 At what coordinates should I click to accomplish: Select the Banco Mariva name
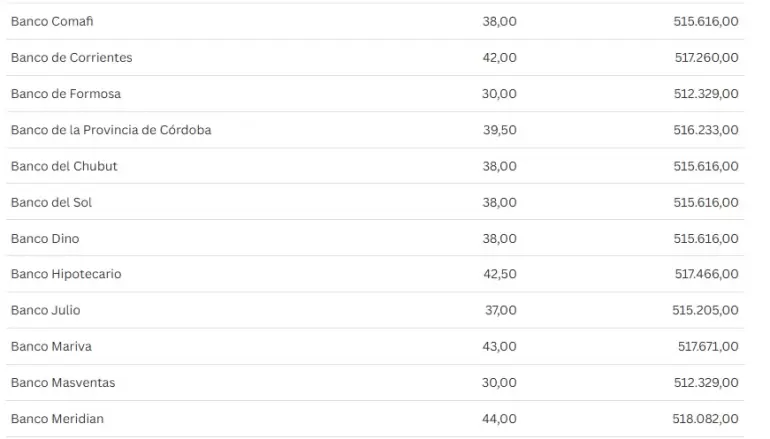(51, 346)
